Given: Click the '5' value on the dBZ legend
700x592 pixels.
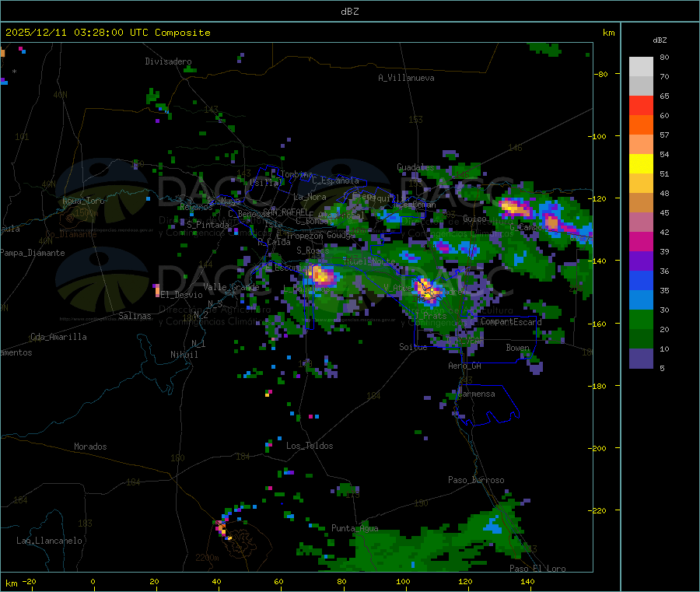Looking at the screenshot, I should (x=662, y=368).
